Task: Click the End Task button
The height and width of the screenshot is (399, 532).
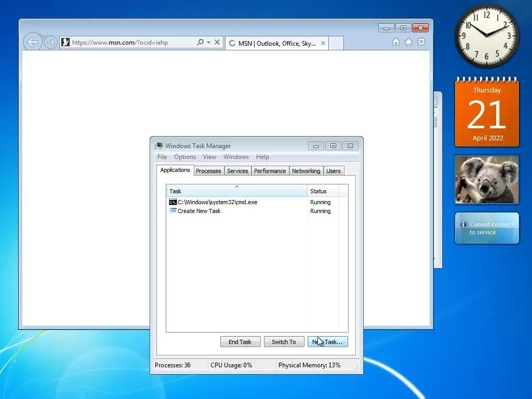Action: pyautogui.click(x=240, y=342)
